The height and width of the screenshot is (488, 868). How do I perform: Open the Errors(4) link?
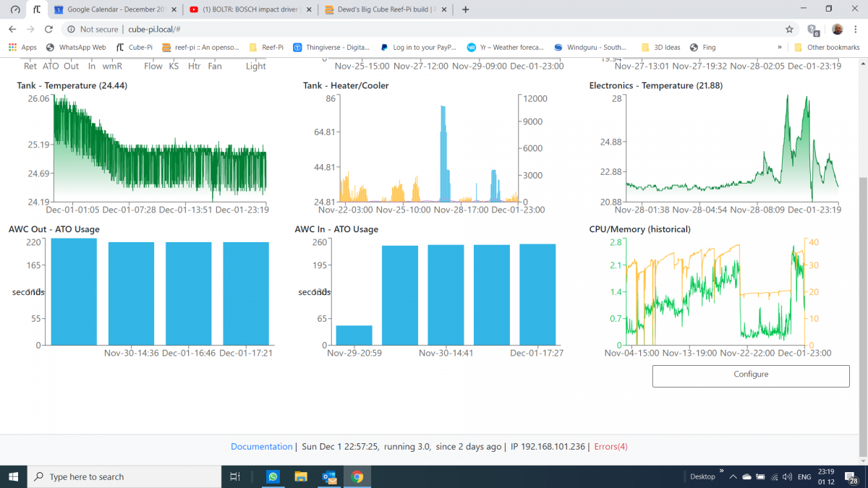(x=610, y=447)
